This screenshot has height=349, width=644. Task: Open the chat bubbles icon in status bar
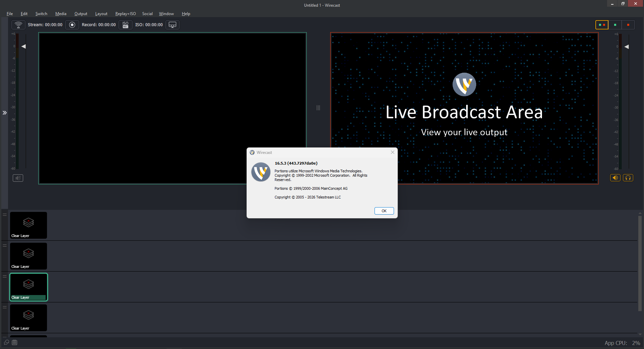click(6, 342)
